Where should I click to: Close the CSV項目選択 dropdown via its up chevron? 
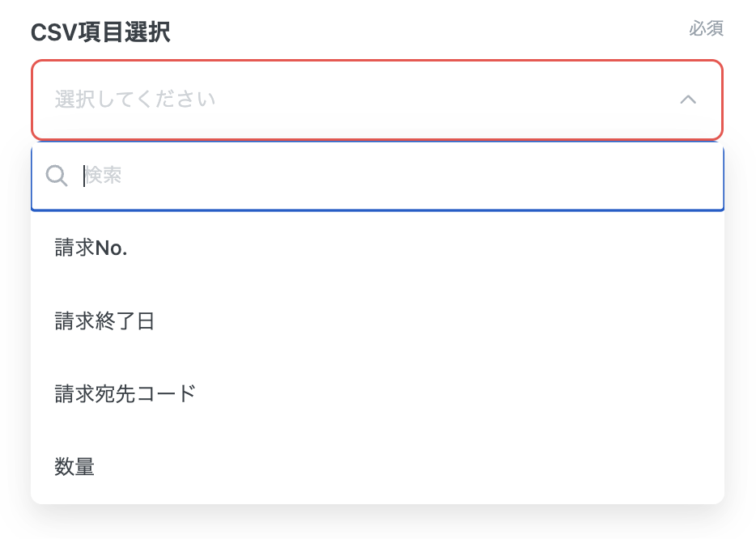pyautogui.click(x=688, y=100)
